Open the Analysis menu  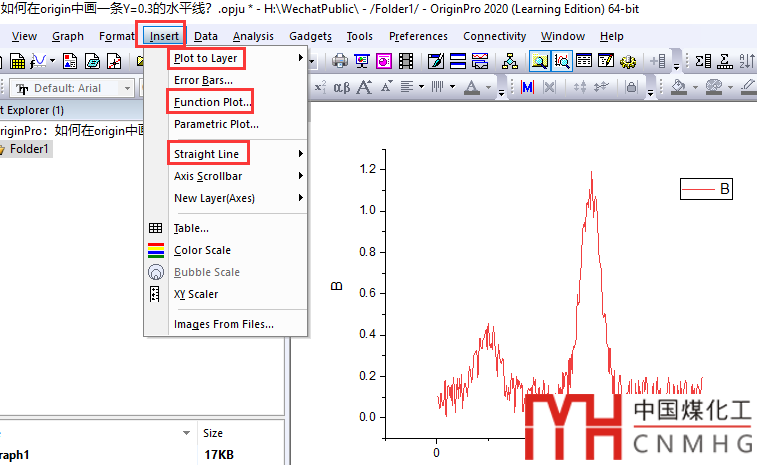point(253,36)
